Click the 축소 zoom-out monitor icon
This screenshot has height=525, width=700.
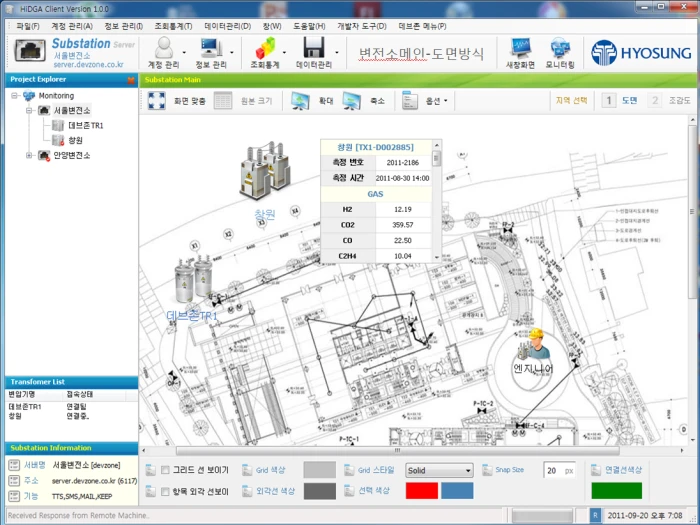coord(351,101)
